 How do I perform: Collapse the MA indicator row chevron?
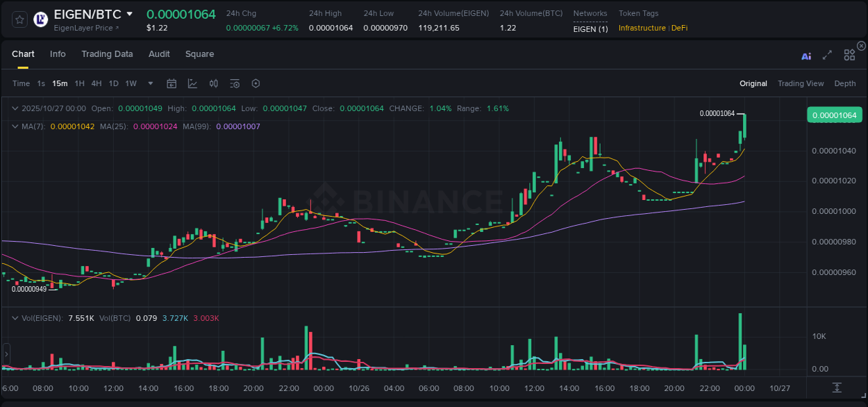pyautogui.click(x=15, y=126)
